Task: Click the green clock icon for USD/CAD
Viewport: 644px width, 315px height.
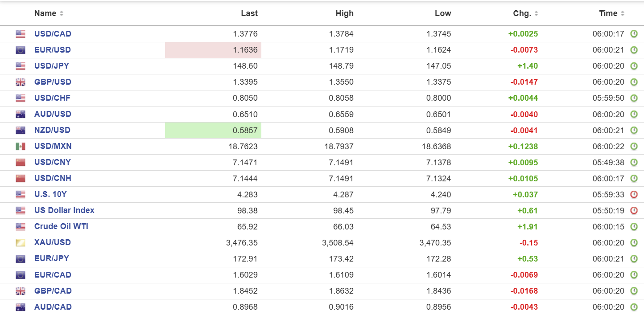Action: pos(634,34)
